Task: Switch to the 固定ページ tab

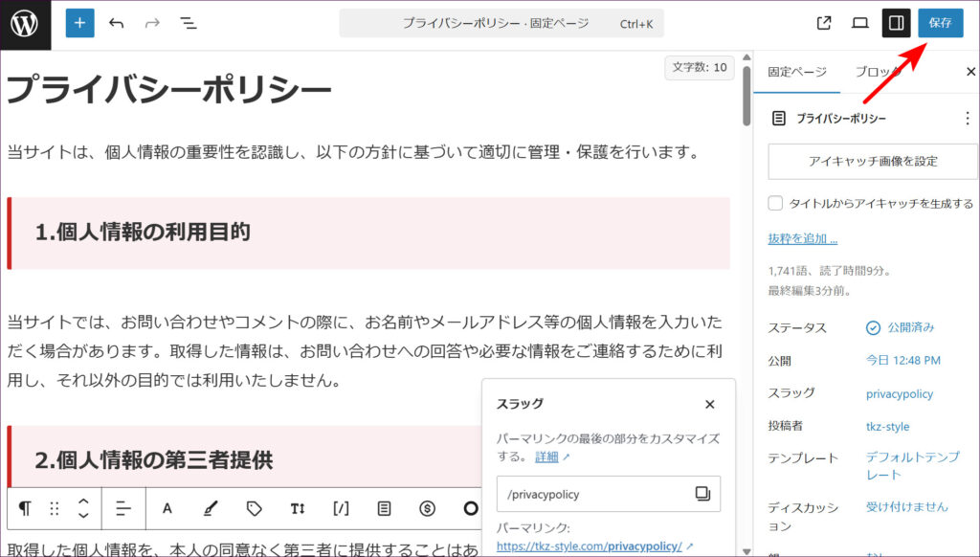Action: click(796, 72)
